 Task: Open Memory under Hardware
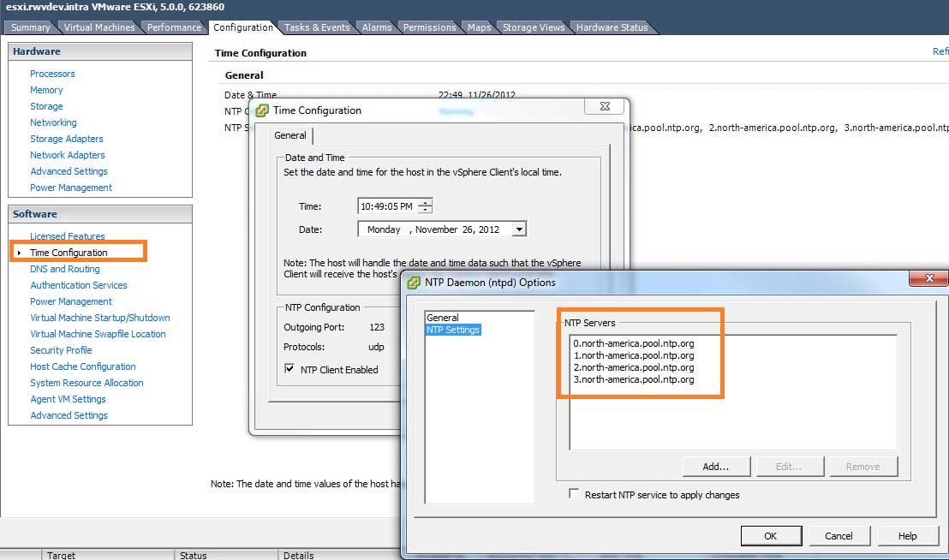tap(46, 90)
